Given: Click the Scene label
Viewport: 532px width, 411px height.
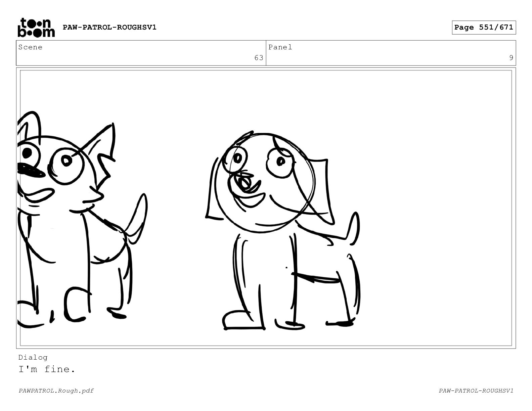Looking at the screenshot, I should point(31,47).
